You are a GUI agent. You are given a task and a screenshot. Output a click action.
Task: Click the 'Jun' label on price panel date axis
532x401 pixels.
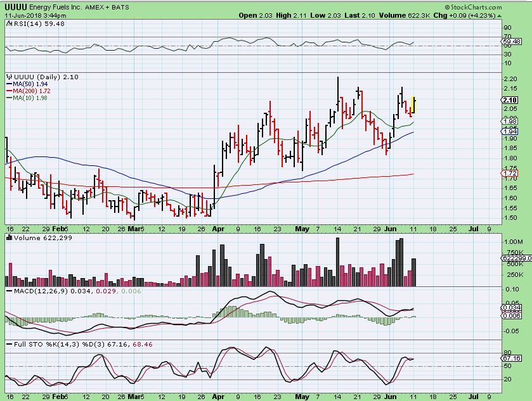click(390, 229)
